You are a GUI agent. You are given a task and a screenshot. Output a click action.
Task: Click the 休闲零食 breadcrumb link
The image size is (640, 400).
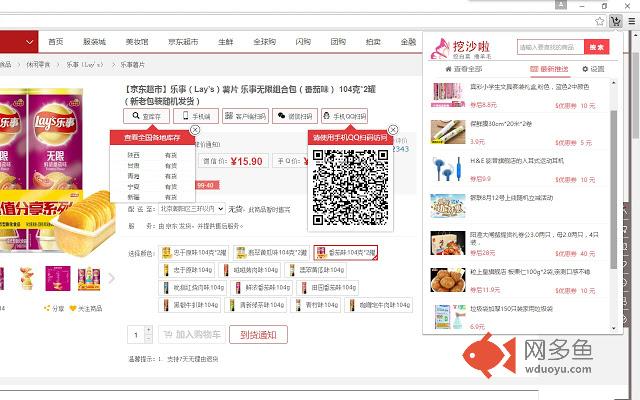click(38, 65)
